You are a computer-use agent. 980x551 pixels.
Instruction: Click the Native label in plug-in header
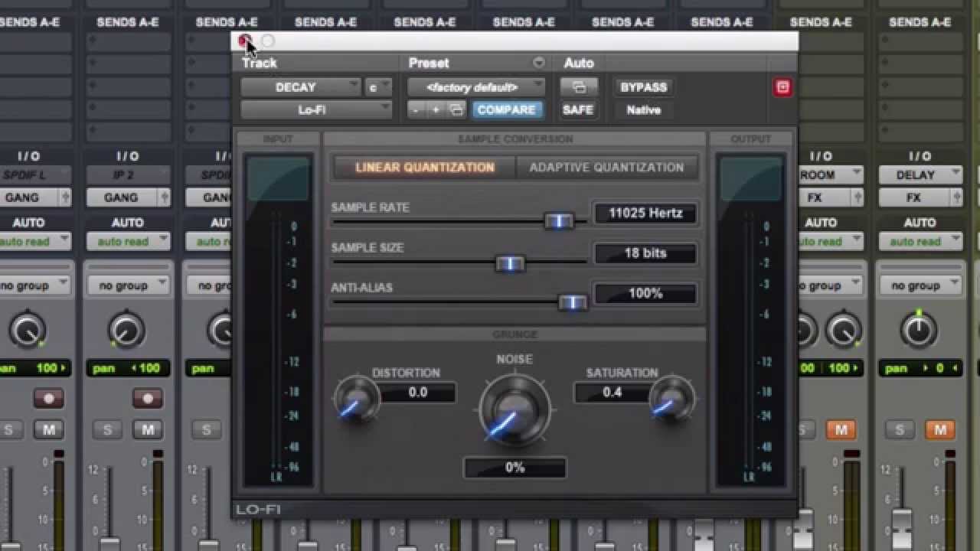pos(643,110)
